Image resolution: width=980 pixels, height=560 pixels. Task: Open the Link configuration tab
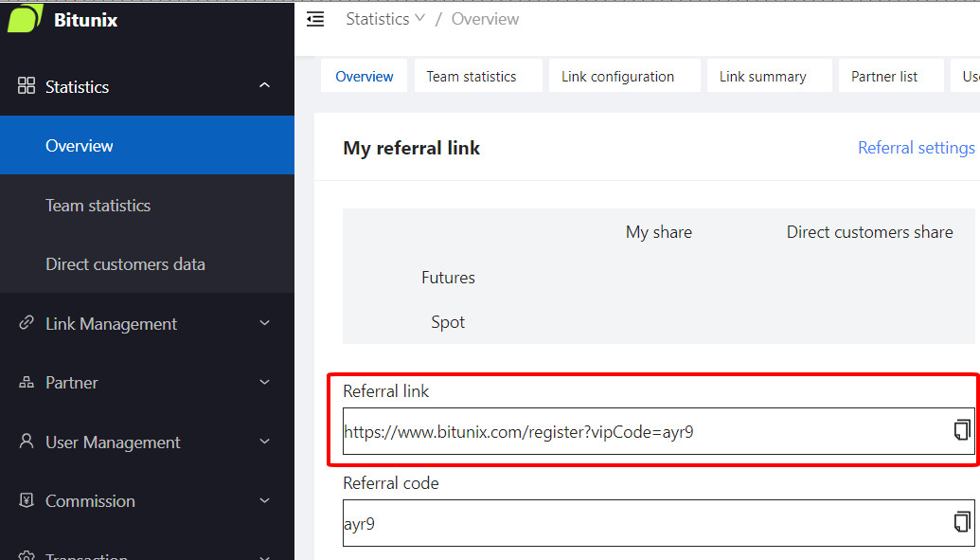tap(617, 77)
